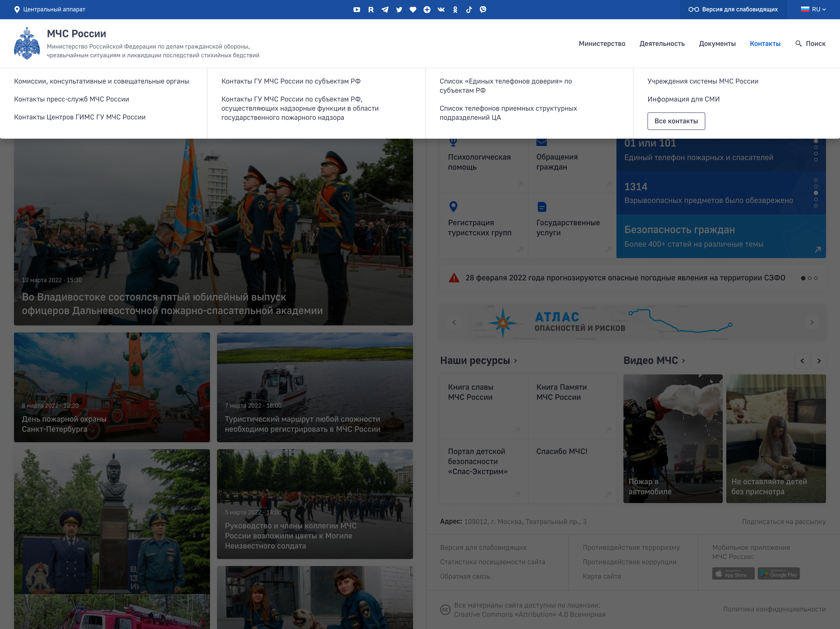Open the RU language dropdown

[813, 9]
